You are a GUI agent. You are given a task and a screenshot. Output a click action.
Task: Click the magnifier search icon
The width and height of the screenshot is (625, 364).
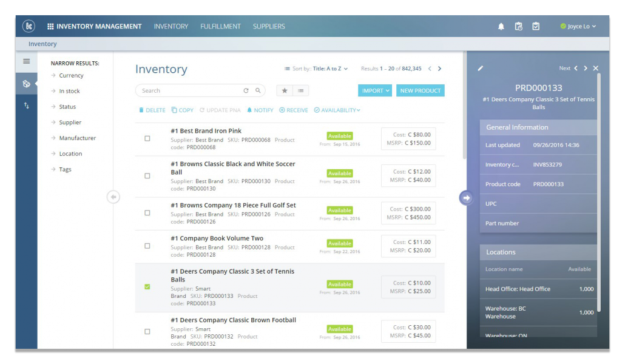[258, 90]
